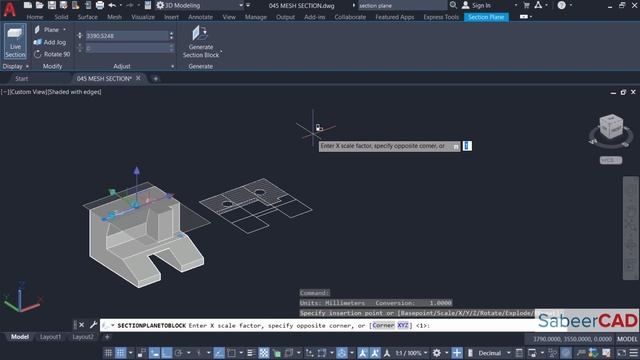Click the viewport label Shaded with edges
The height and width of the screenshot is (360, 640).
coord(75,92)
